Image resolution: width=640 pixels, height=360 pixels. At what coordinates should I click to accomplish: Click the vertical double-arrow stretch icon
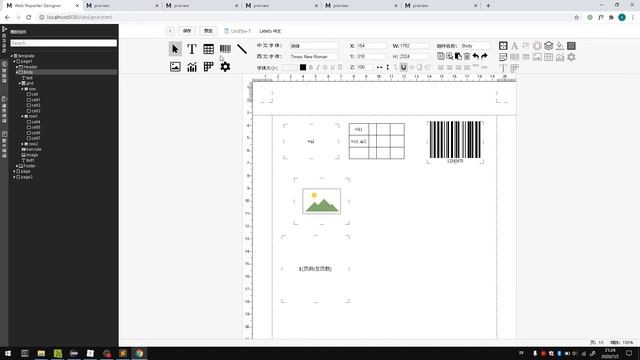coord(387,67)
